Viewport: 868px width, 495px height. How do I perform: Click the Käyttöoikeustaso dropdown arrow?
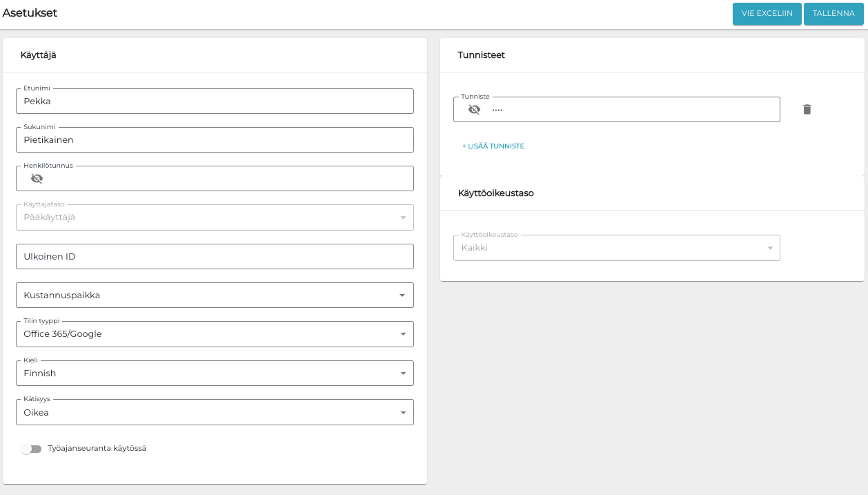pos(769,248)
